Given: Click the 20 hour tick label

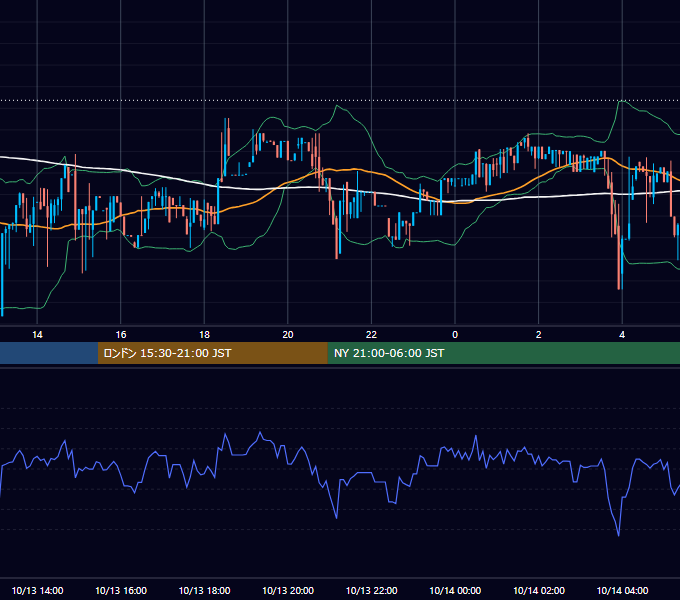Looking at the screenshot, I should click(x=288, y=334).
